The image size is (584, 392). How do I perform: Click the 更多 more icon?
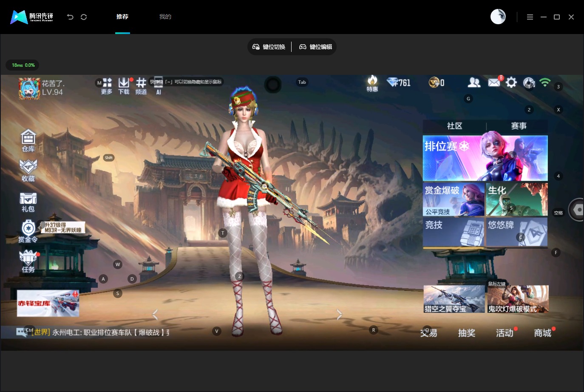coord(107,86)
